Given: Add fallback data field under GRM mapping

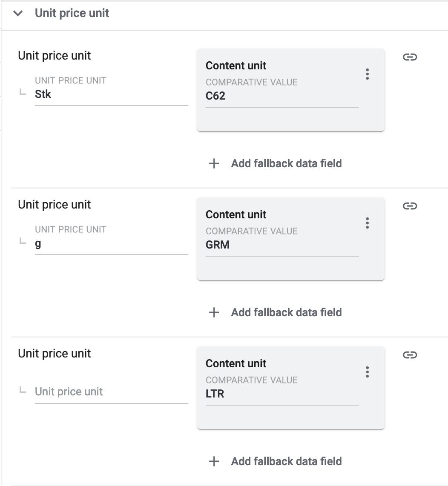Looking at the screenshot, I should (286, 312).
